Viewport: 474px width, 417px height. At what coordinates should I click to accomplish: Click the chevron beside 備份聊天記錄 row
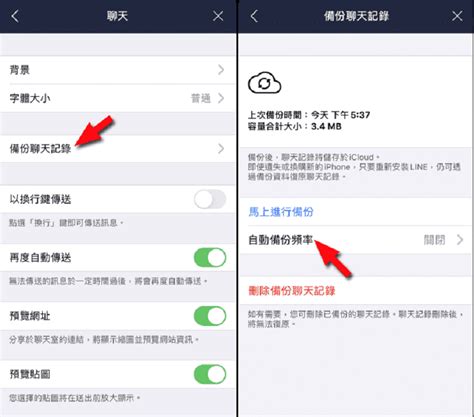(x=221, y=149)
